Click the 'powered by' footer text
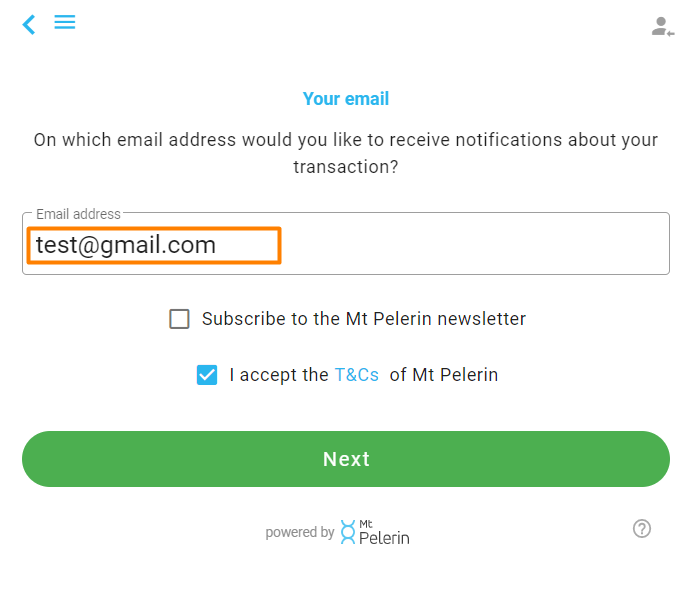Viewport: 690px width, 590px height. click(300, 532)
